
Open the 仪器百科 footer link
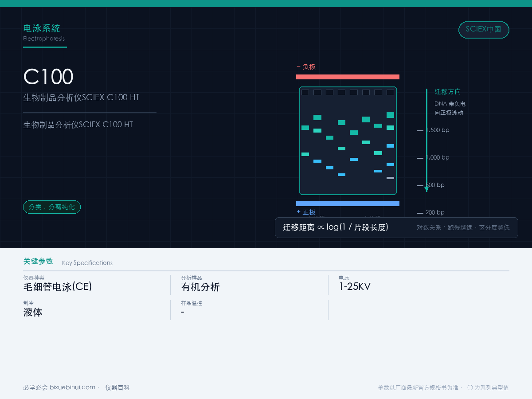point(117,387)
